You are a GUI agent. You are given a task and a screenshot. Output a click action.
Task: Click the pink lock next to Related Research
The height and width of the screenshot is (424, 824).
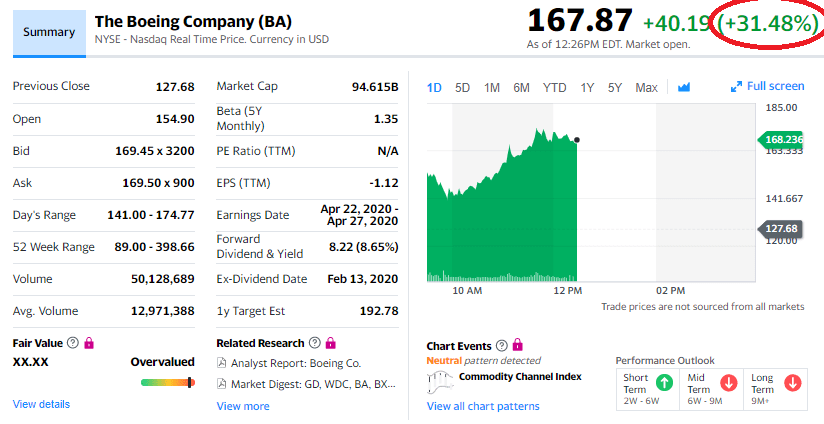point(330,343)
